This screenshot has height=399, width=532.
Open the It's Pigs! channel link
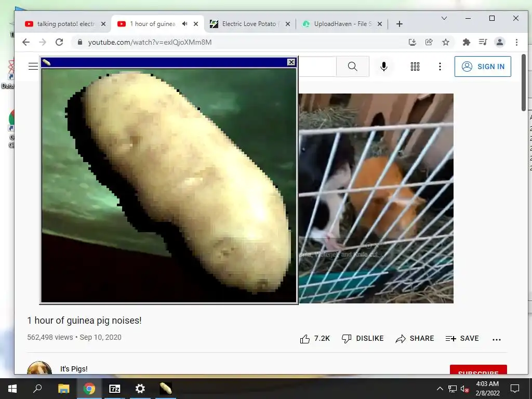point(74,369)
